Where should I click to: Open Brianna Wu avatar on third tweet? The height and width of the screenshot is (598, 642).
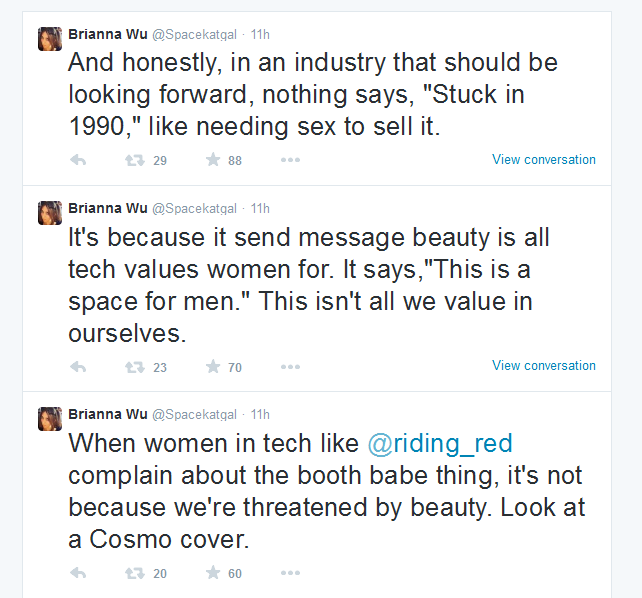coord(50,419)
